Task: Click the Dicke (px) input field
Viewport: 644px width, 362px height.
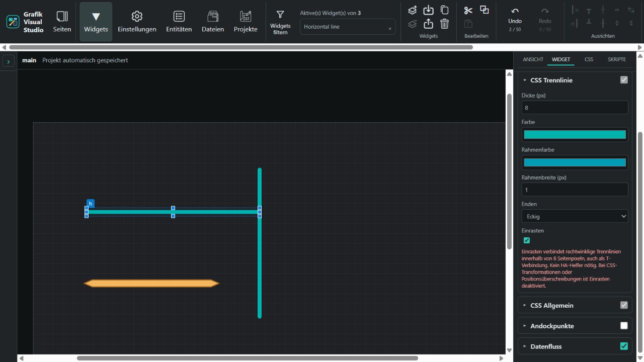Action: click(575, 108)
